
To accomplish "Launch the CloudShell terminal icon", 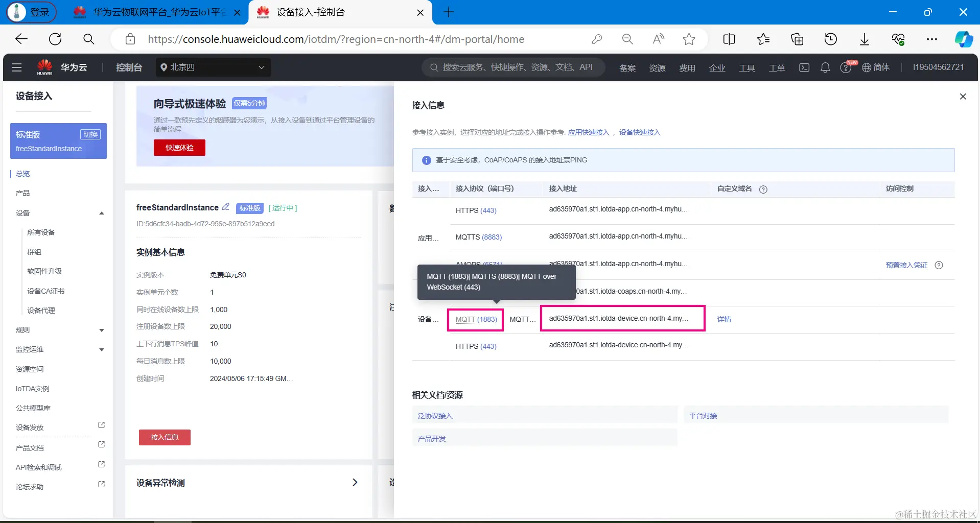I will click(x=804, y=67).
